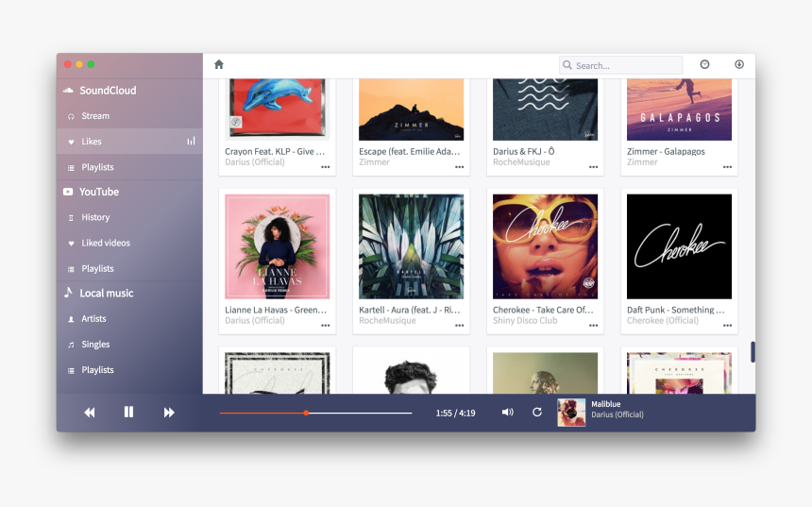Skip to previous track
Image resolution: width=812 pixels, height=507 pixels.
click(90, 413)
